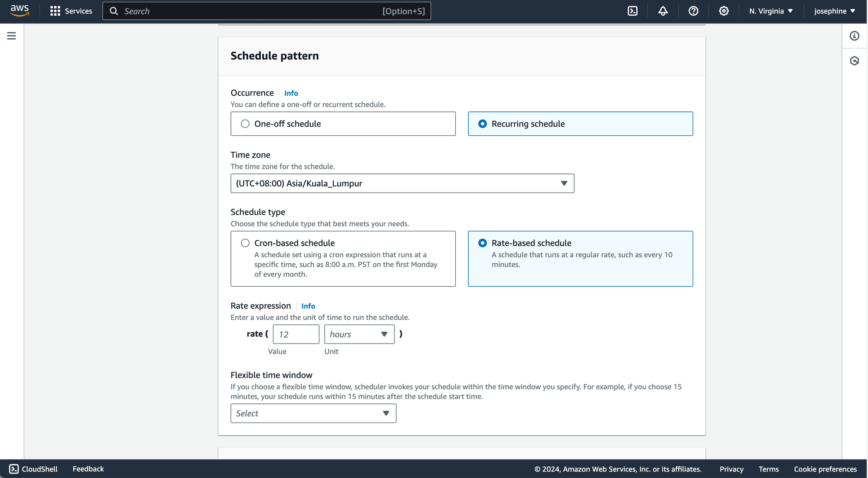The width and height of the screenshot is (868, 478).
Task: Click the AWS settings gear icon
Action: point(724,10)
